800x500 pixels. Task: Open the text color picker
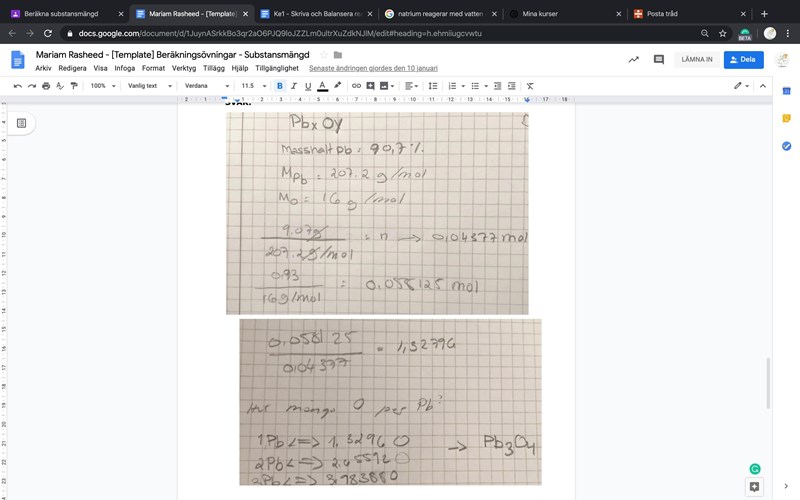point(322,86)
